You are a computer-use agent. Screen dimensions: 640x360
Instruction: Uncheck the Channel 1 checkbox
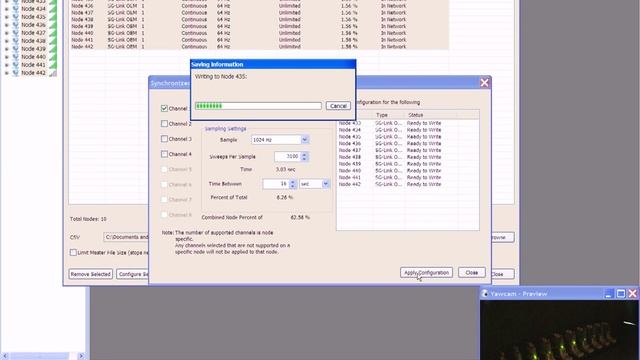[164, 108]
